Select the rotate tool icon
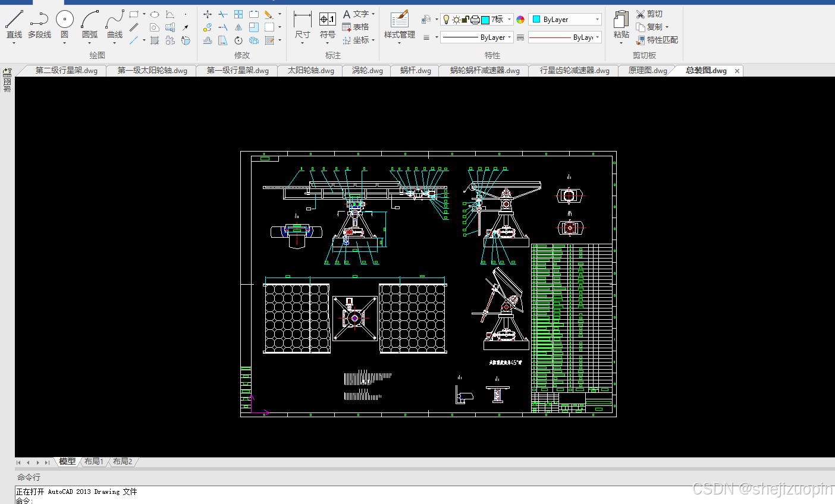The image size is (835, 504). pyautogui.click(x=238, y=40)
